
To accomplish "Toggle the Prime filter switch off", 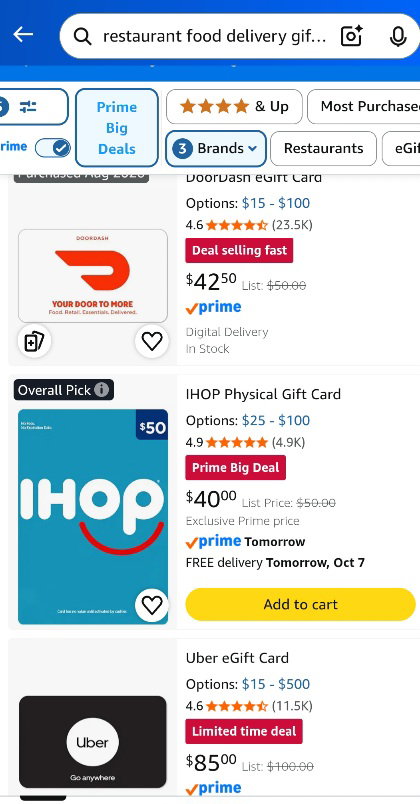I will 53,148.
